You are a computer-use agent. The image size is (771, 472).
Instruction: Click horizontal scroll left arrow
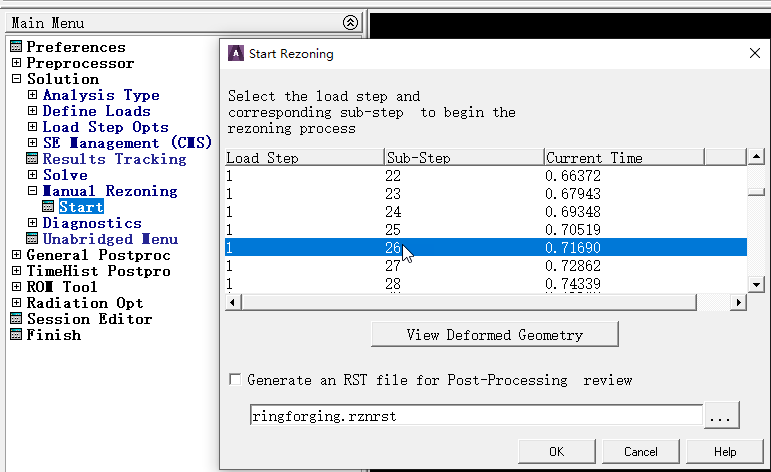click(x=233, y=302)
